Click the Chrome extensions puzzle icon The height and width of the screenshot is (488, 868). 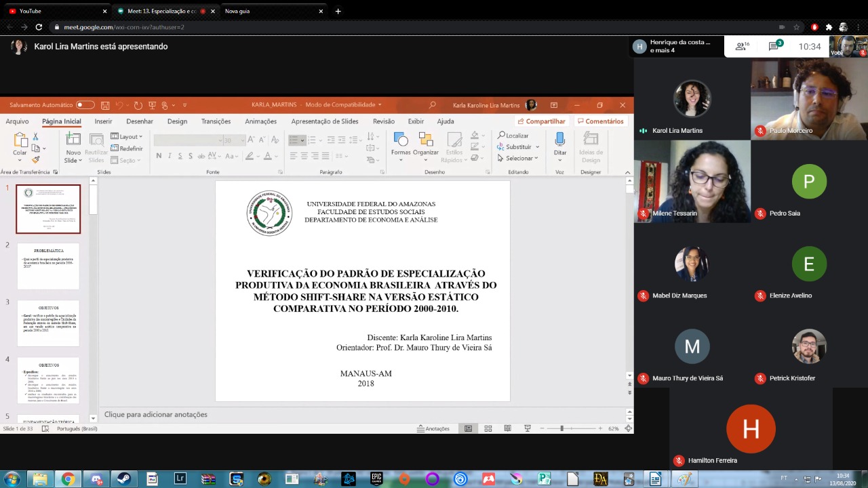tap(829, 27)
